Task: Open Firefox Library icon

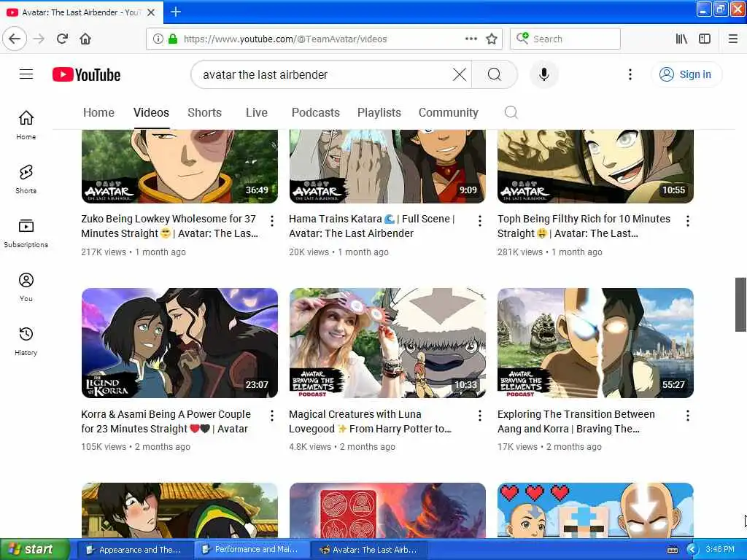Action: point(681,39)
